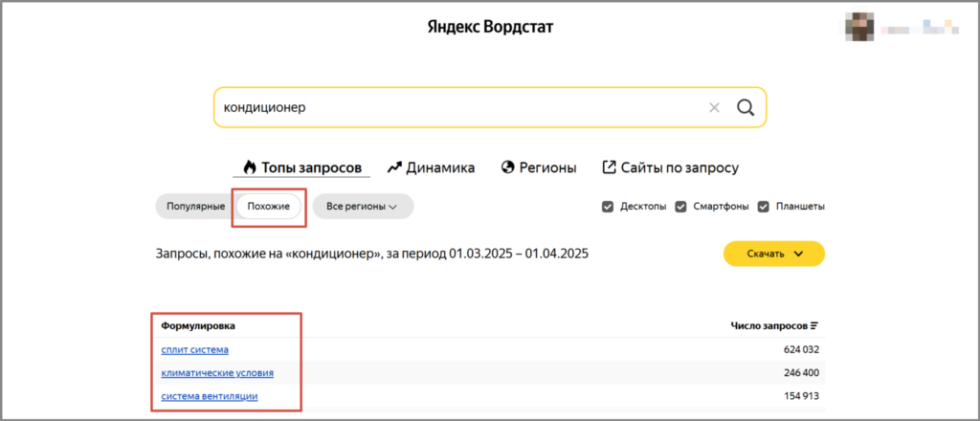980x421 pixels.
Task: Click the sort icon beside Число запросов
Action: 814,326
